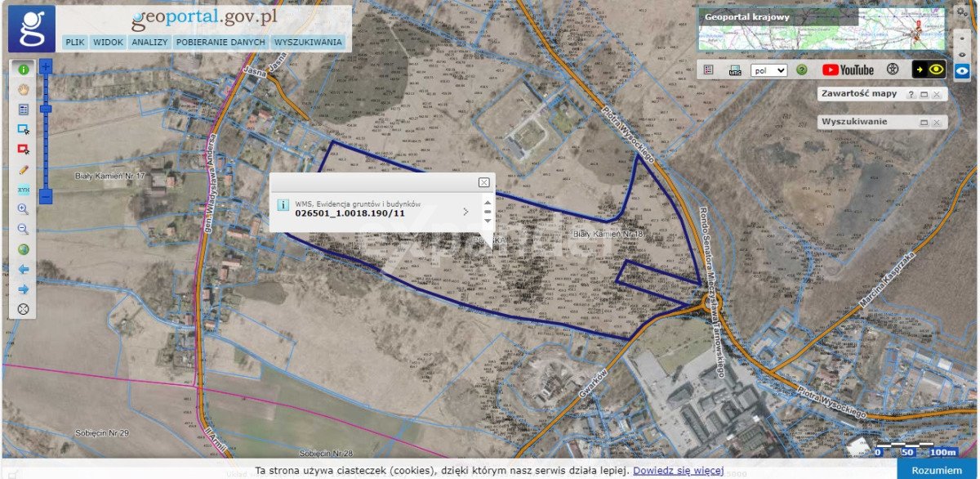Open the YouTube channel icon
980x479 pixels.
coord(848,70)
